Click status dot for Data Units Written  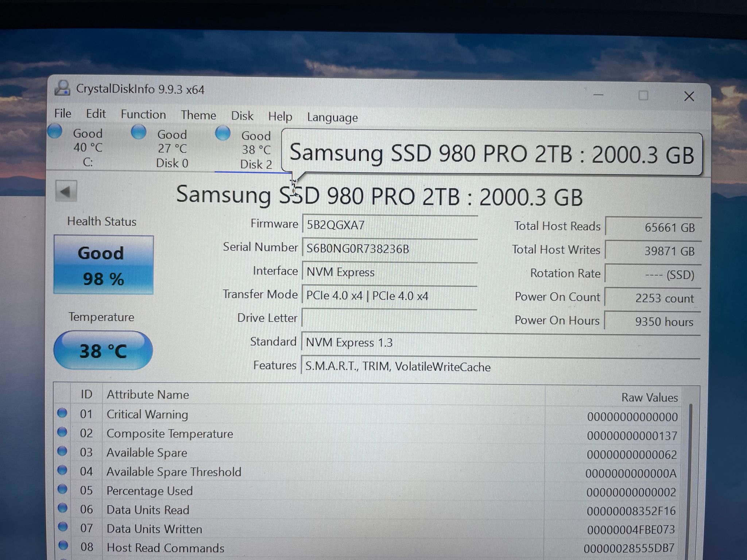(x=63, y=527)
